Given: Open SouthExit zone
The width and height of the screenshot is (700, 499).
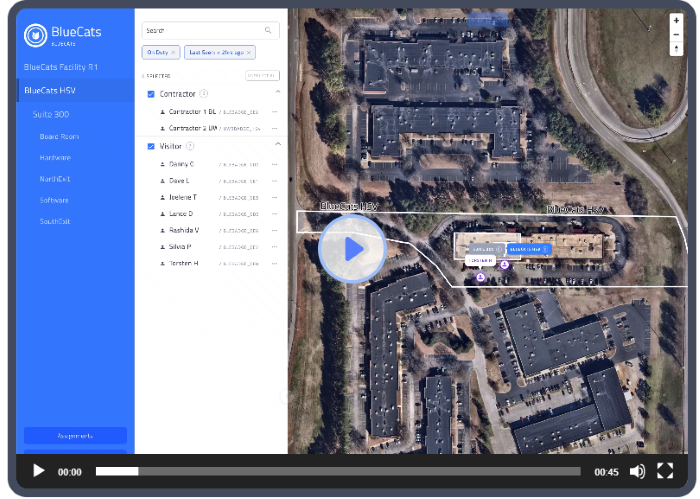Looking at the screenshot, I should click(55, 222).
